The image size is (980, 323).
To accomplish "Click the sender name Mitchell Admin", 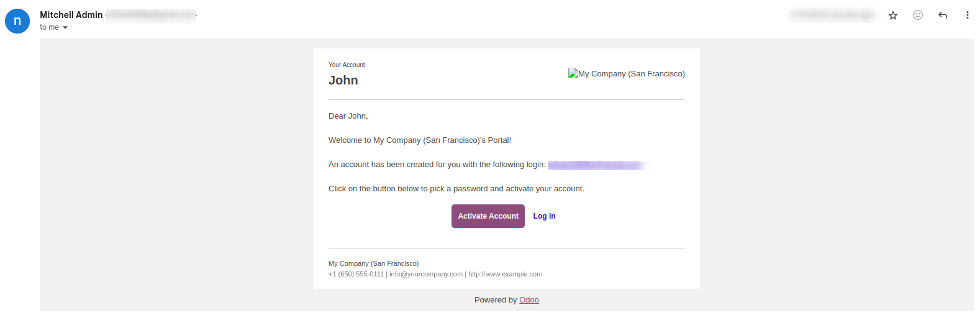I will (x=71, y=15).
